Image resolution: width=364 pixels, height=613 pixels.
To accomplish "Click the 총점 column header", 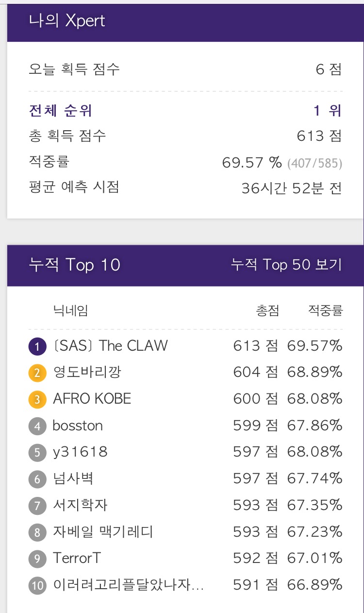I will [267, 310].
